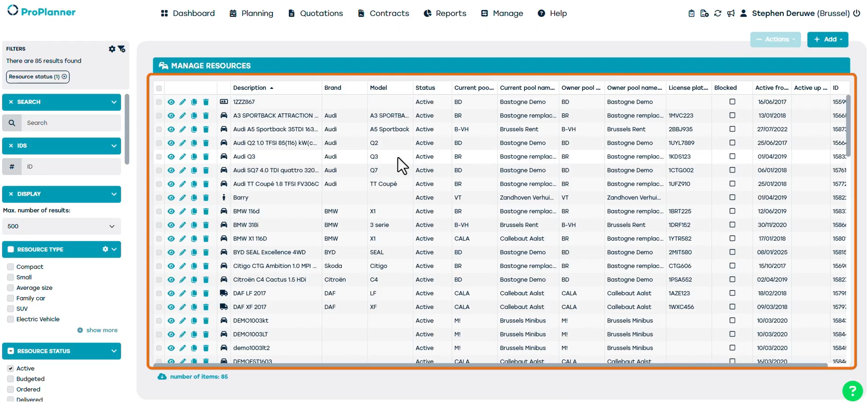Remove the Resource status (1) filter chip
Viewport: 868px width, 406px height.
tap(64, 77)
